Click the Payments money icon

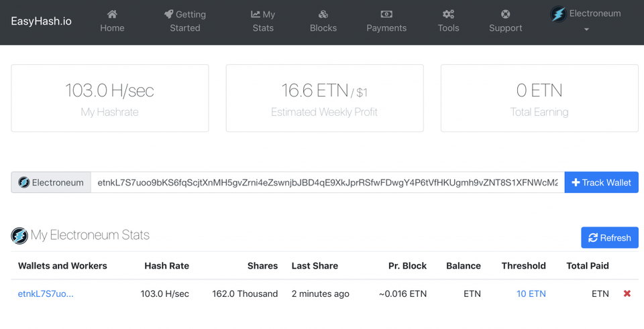click(386, 14)
